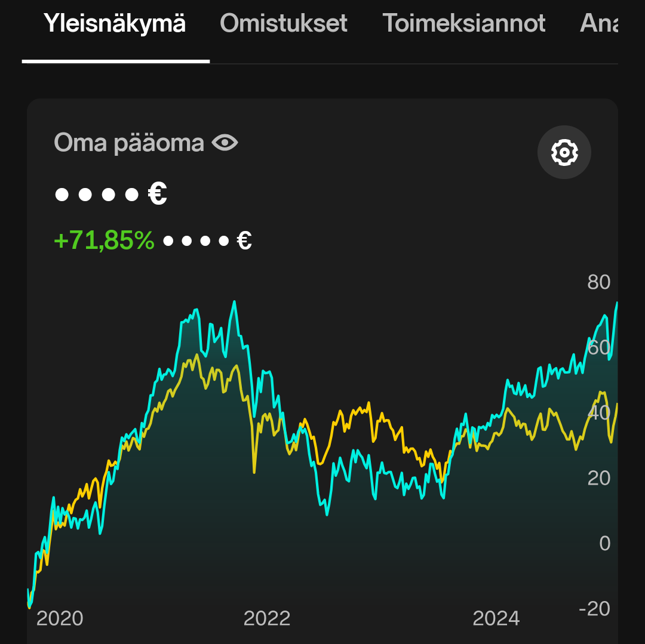
Task: Click the hidden euro gain amount
Action: click(207, 241)
